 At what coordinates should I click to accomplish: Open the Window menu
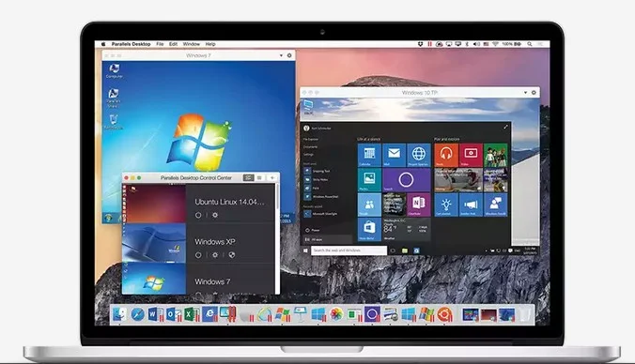coord(191,44)
